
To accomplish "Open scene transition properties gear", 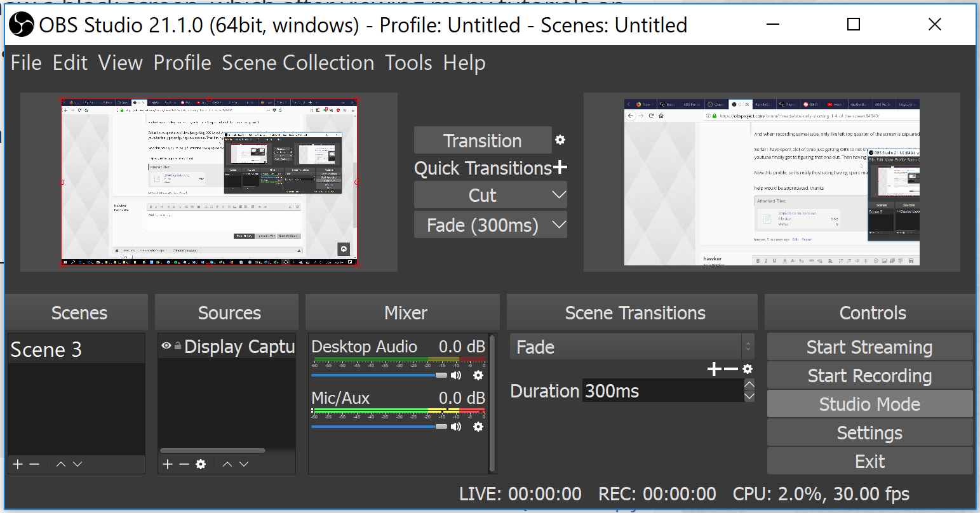I will tap(748, 369).
